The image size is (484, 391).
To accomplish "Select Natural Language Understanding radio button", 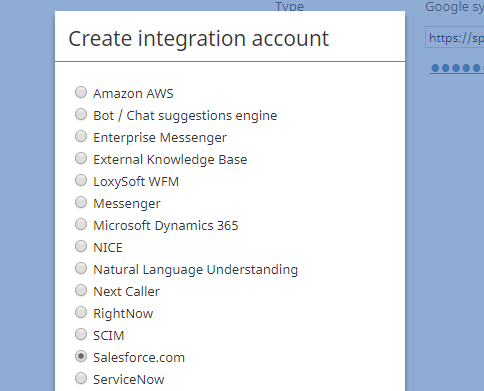I will tap(81, 268).
